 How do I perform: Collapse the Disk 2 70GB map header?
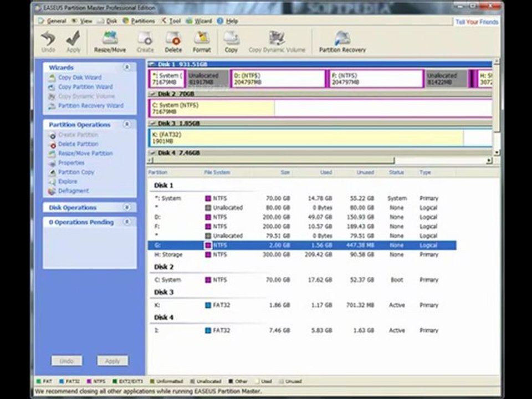153,94
